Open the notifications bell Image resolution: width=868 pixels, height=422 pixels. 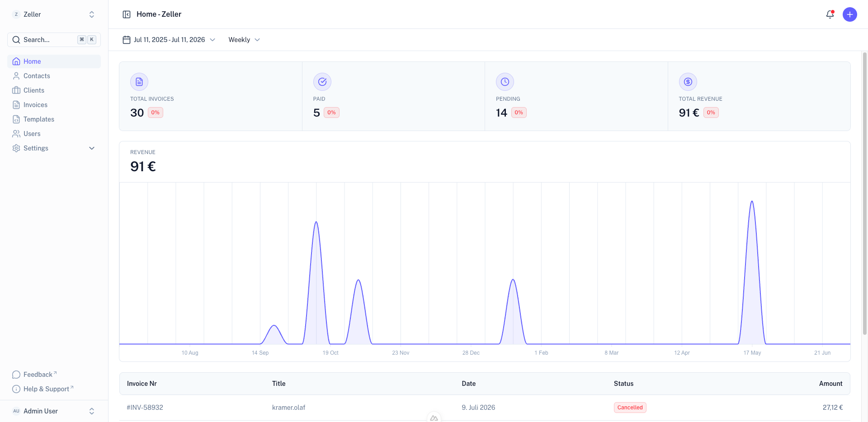tap(830, 14)
